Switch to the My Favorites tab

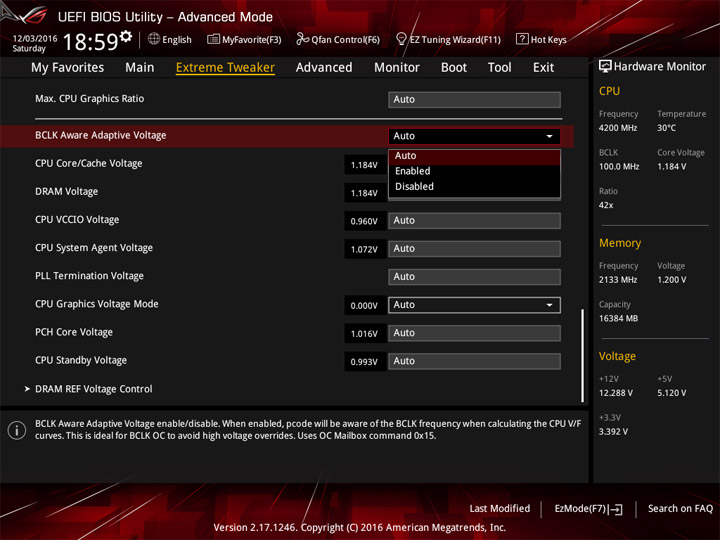click(x=68, y=68)
